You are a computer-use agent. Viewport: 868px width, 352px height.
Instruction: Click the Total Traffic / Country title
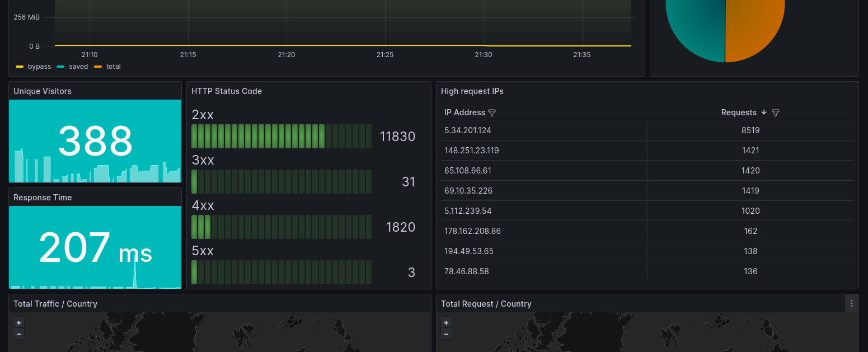click(55, 304)
